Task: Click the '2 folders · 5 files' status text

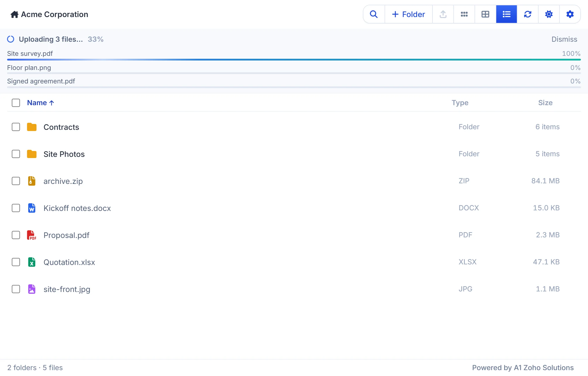Action: click(x=35, y=368)
